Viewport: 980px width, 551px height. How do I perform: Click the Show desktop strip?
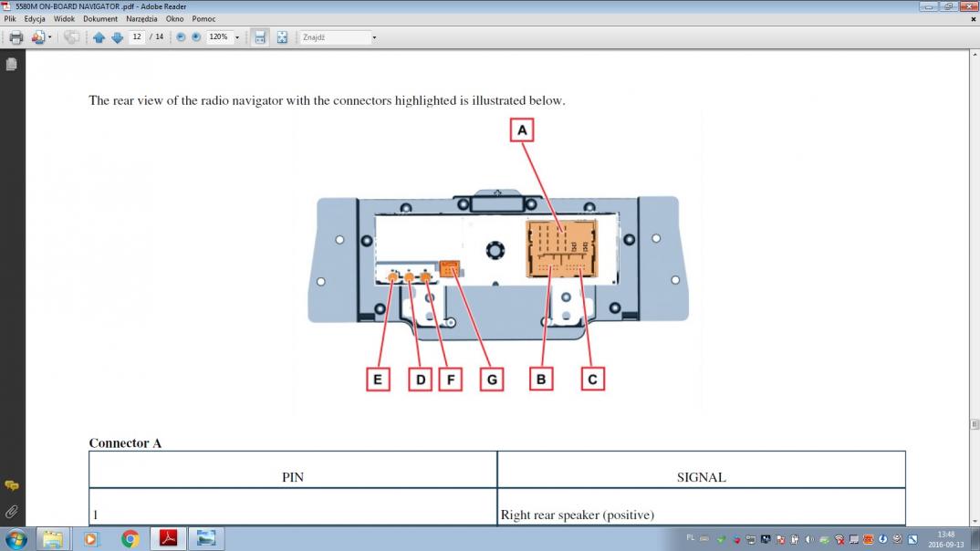click(975, 538)
